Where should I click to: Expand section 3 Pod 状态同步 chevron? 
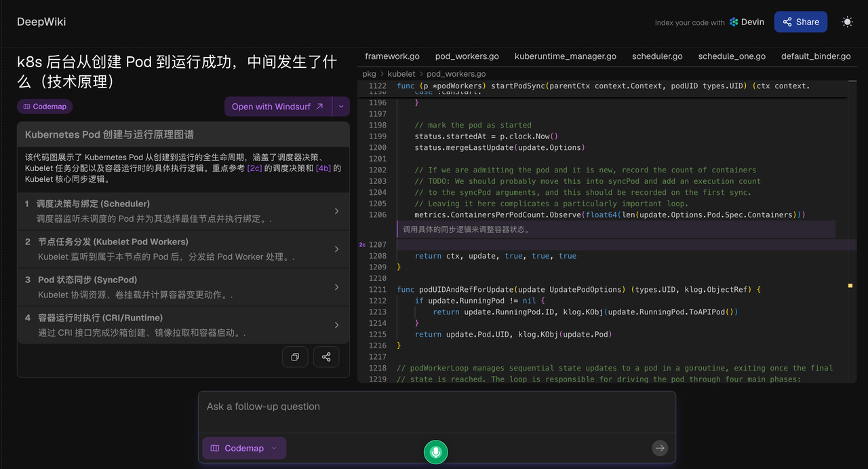pyautogui.click(x=337, y=287)
